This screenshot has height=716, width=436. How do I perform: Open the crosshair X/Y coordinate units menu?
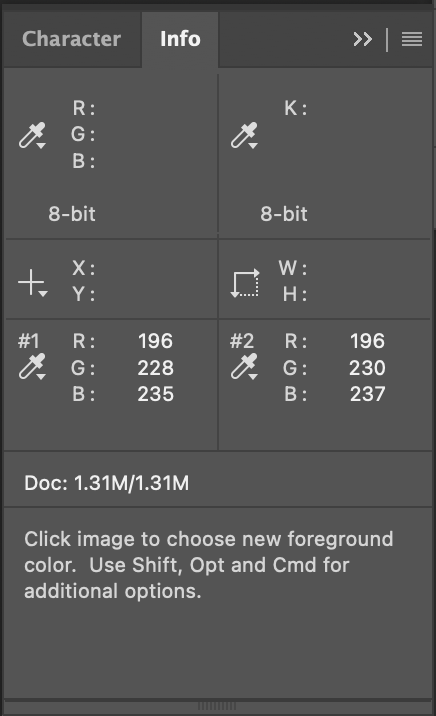click(x=32, y=283)
